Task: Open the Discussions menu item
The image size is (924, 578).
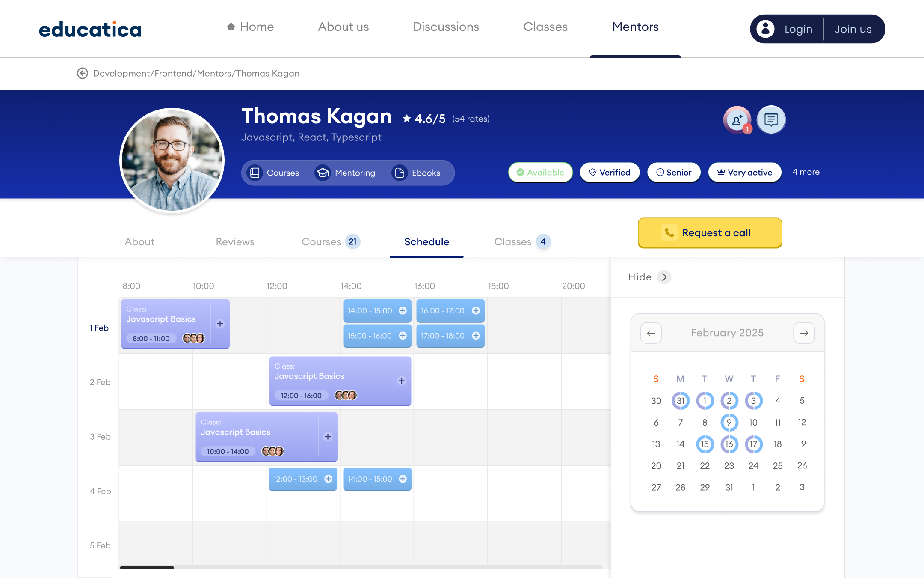Action: (446, 27)
